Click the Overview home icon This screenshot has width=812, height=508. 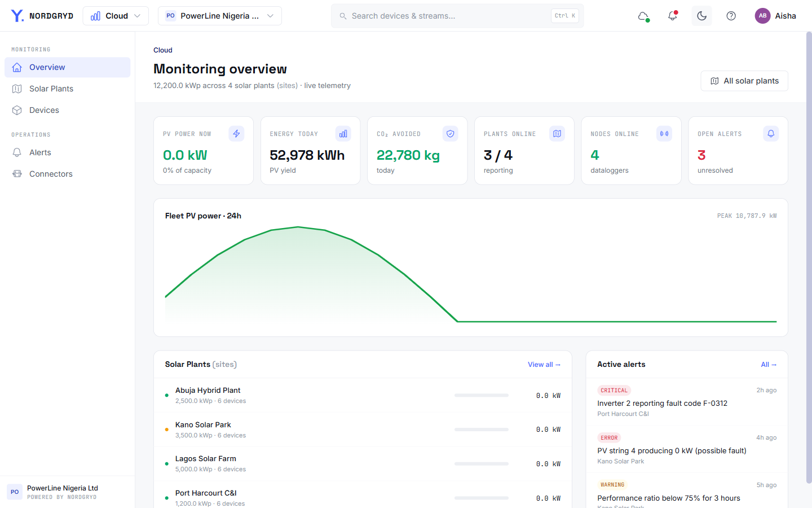[x=17, y=67]
